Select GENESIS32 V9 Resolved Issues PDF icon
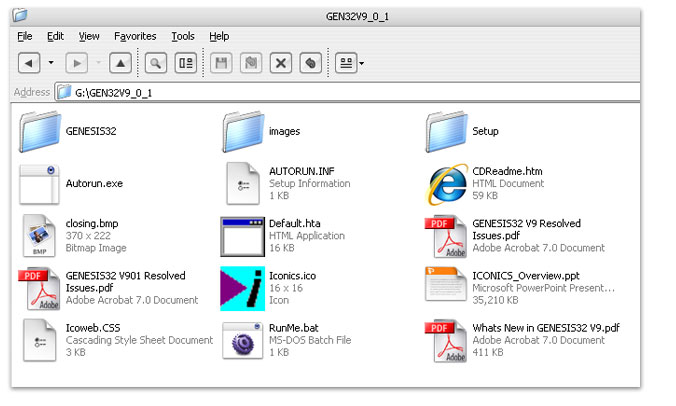Image resolution: width=676 pixels, height=406 pixels. tap(445, 236)
